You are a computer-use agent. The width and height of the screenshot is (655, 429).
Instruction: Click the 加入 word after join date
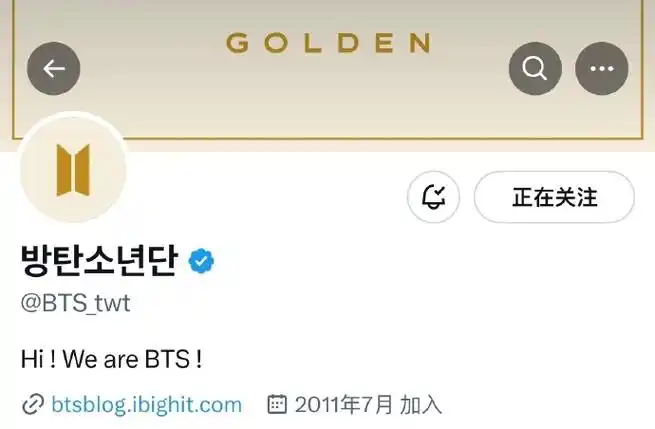[421, 404]
